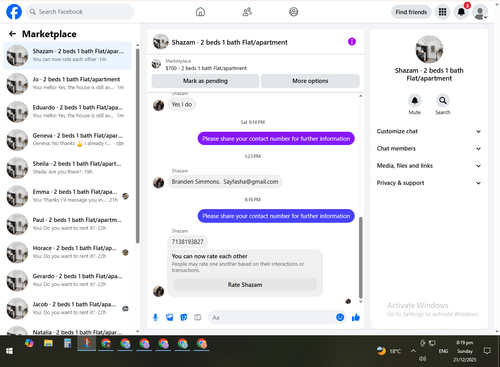500x367 pixels.
Task: Click More options button
Action: [310, 81]
